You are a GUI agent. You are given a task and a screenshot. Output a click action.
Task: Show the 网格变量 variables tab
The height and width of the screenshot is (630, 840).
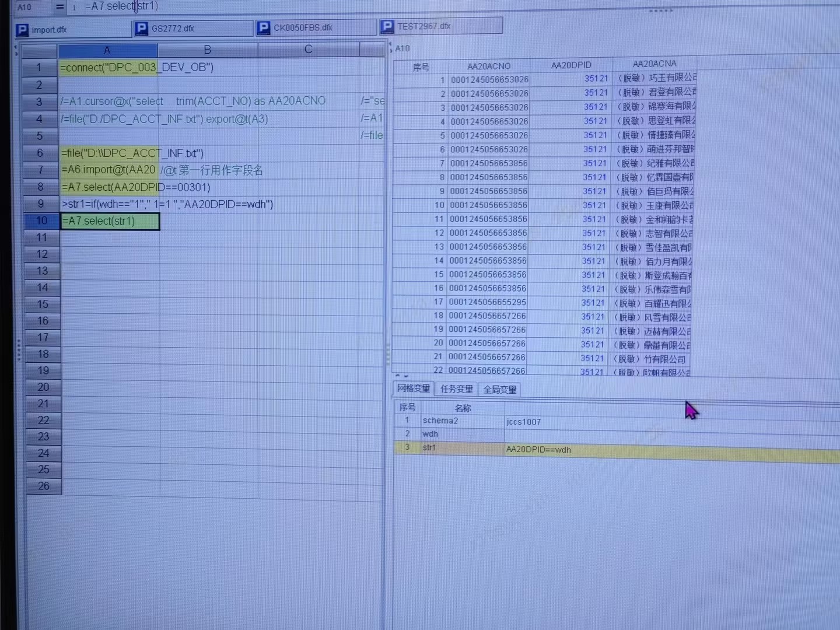[x=413, y=388]
